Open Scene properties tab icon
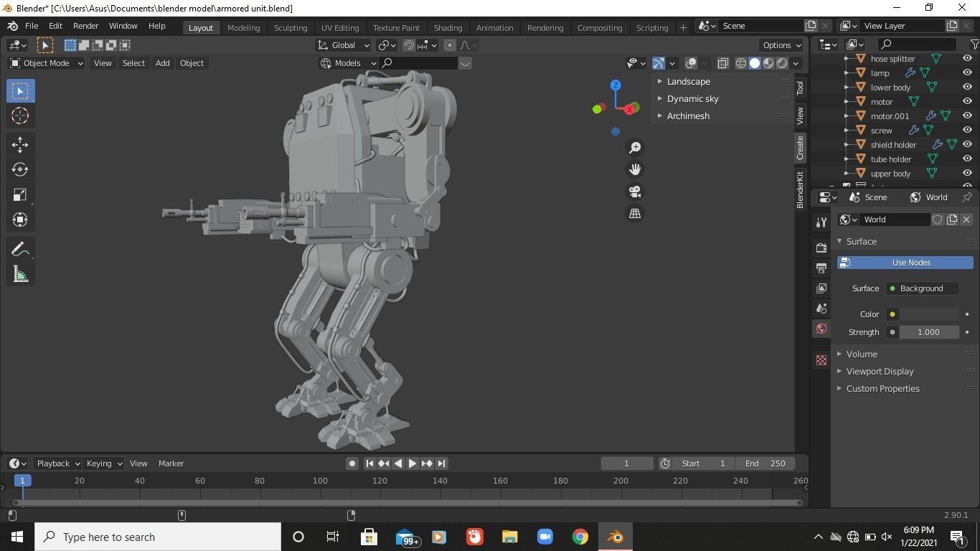This screenshot has width=980, height=551. [x=821, y=308]
